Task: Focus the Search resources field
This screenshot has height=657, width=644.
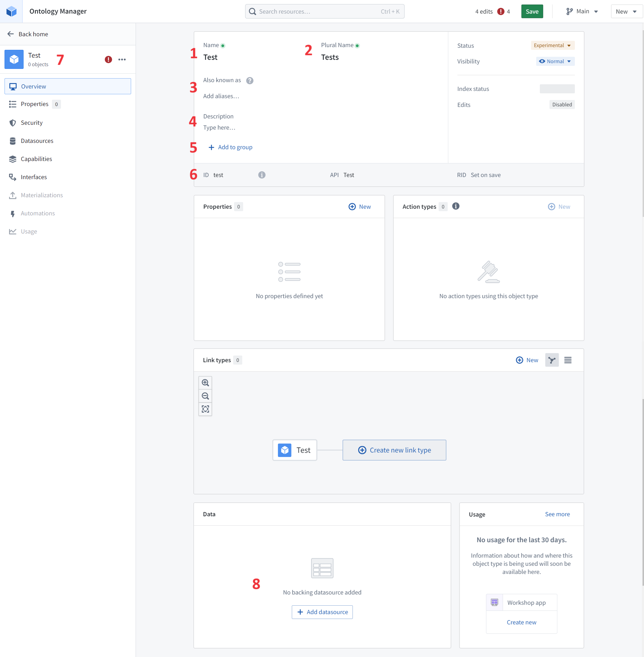Action: [324, 11]
